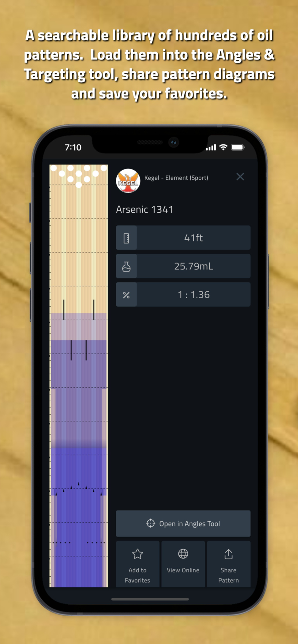Tap the bowling pins at lane top

(x=79, y=176)
